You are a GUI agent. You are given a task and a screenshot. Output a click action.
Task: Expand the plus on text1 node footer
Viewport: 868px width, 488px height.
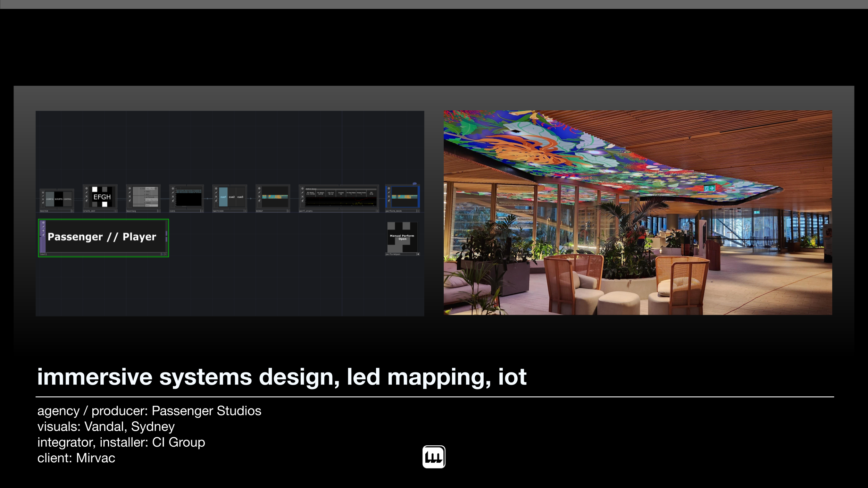(x=166, y=254)
